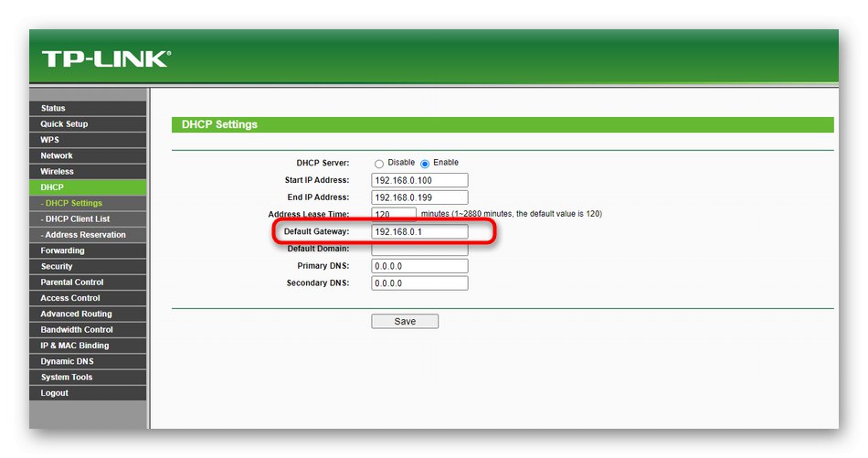Open System Tools menu
868x458 pixels.
[x=88, y=378]
